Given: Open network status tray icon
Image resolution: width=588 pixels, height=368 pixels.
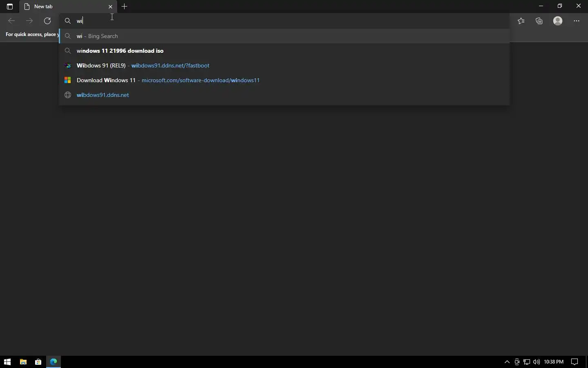Looking at the screenshot, I should (527, 362).
